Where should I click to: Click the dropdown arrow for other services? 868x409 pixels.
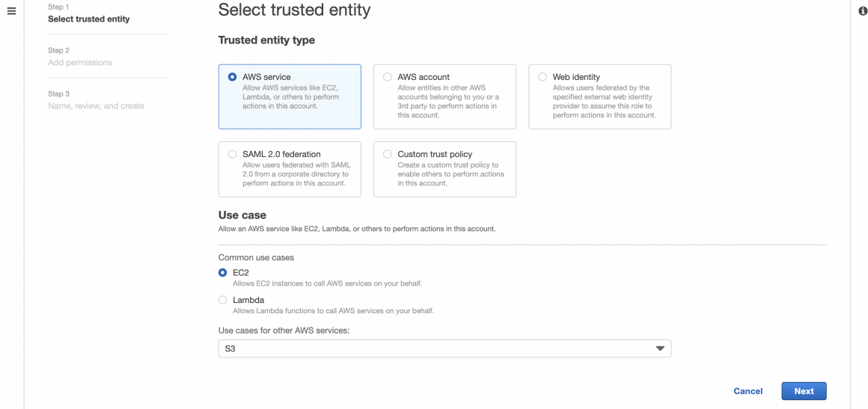coord(659,348)
